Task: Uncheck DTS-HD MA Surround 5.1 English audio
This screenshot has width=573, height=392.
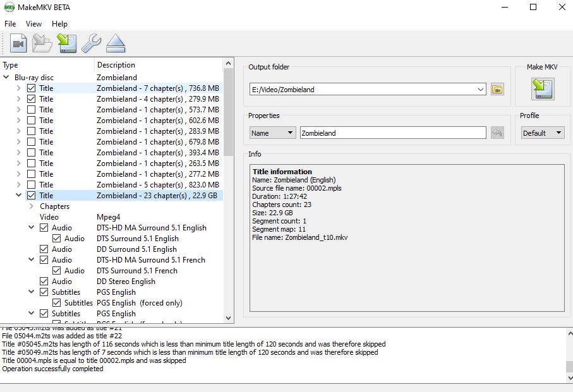Action: click(44, 228)
